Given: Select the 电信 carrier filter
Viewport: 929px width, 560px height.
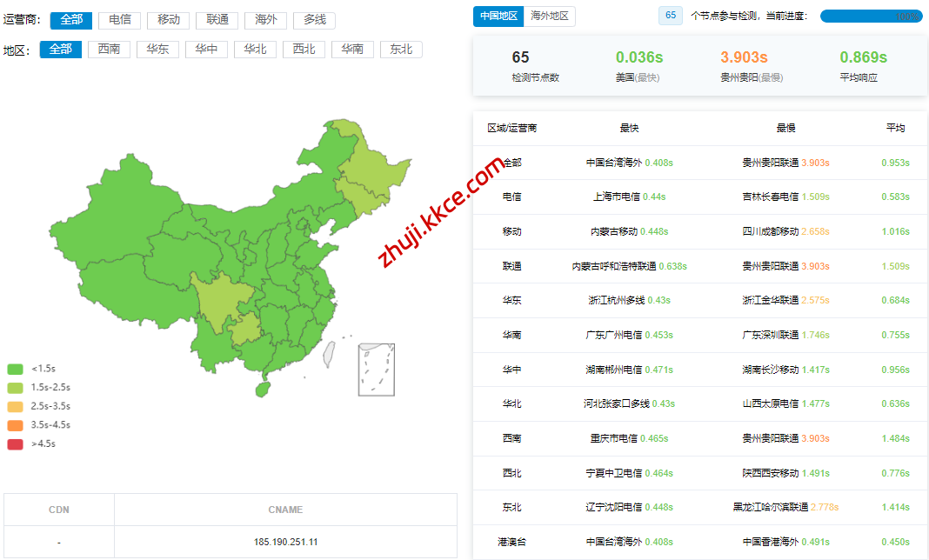Looking at the screenshot, I should click(119, 19).
